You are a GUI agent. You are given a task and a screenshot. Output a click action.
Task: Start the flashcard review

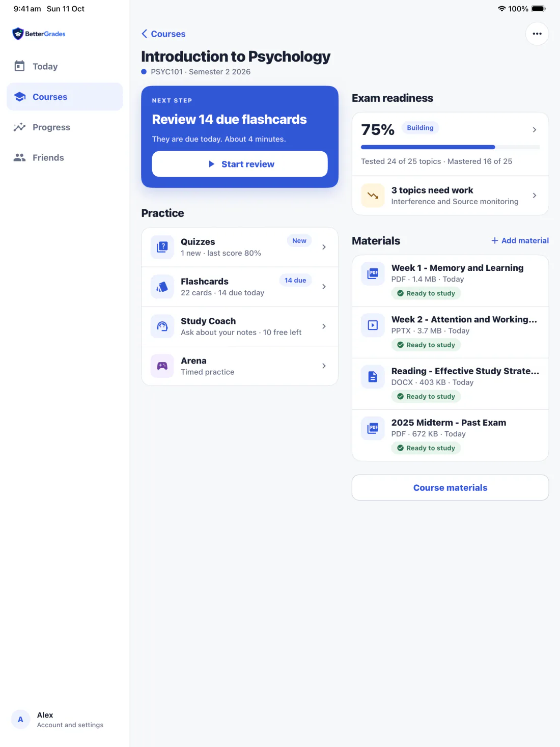click(x=240, y=164)
